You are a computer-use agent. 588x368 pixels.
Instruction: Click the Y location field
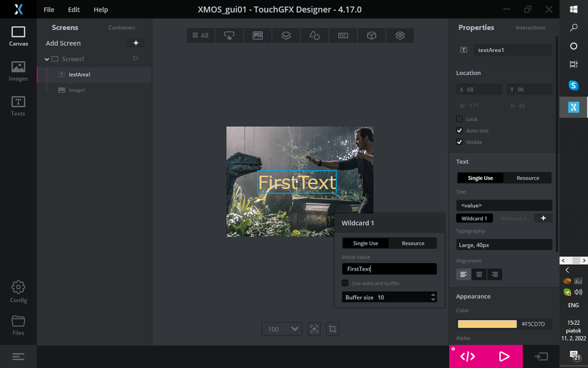[x=530, y=90]
